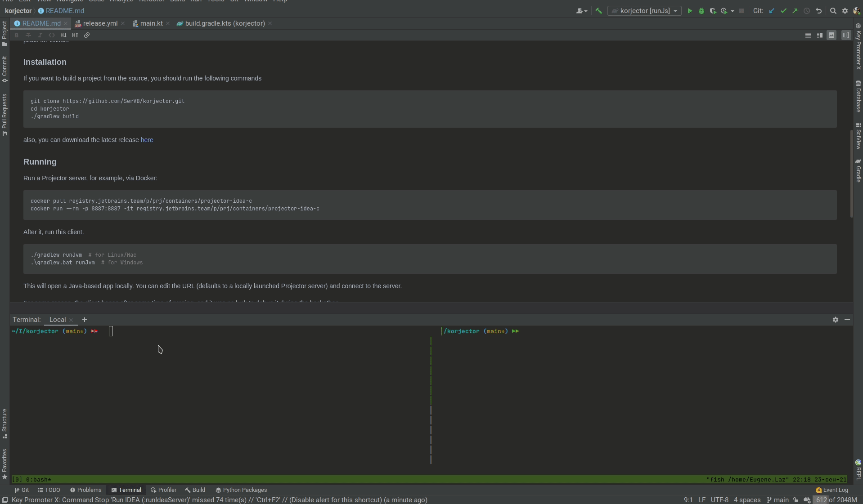Open Search Everywhere magnifier
This screenshot has width=863, height=504.
(x=833, y=11)
